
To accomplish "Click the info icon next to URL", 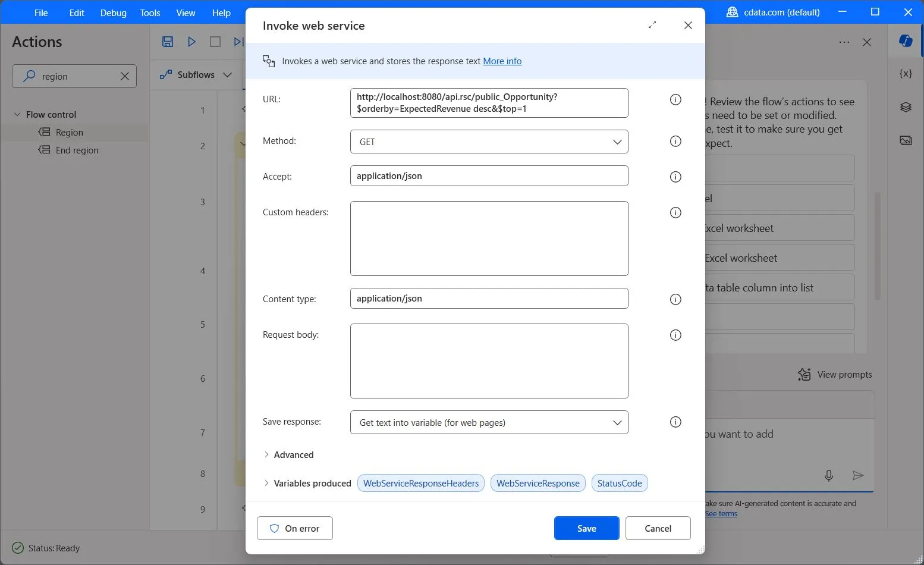I will (x=675, y=100).
